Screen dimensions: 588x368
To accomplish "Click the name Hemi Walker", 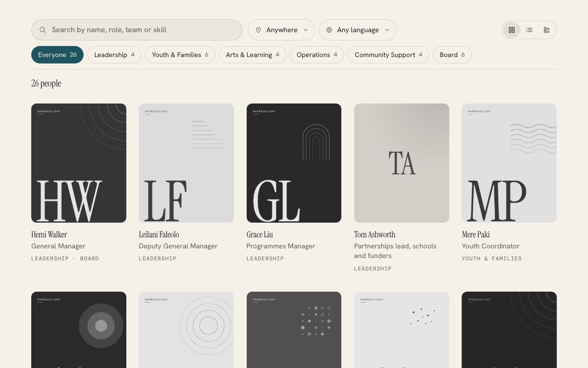I will tap(49, 235).
